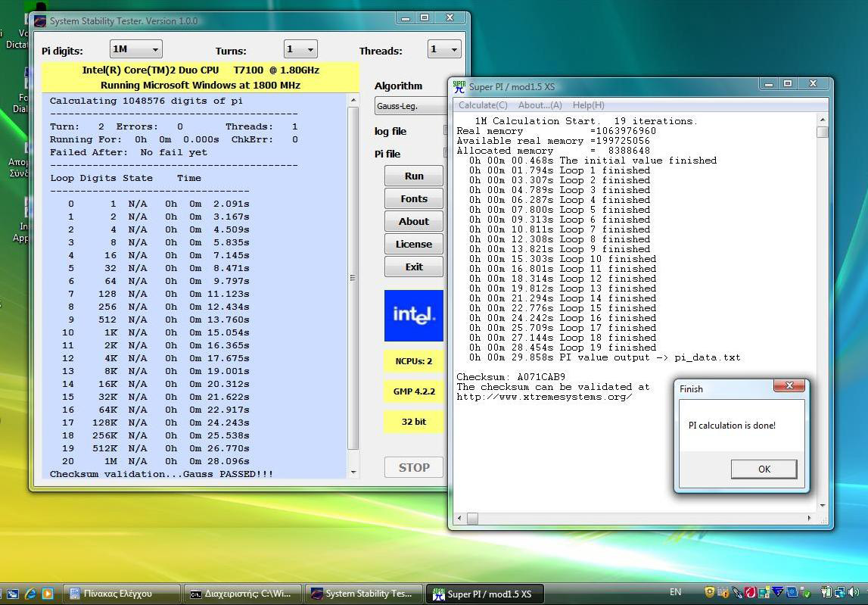This screenshot has width=868, height=605.
Task: Click the EN language indicator
Action: pos(675,592)
